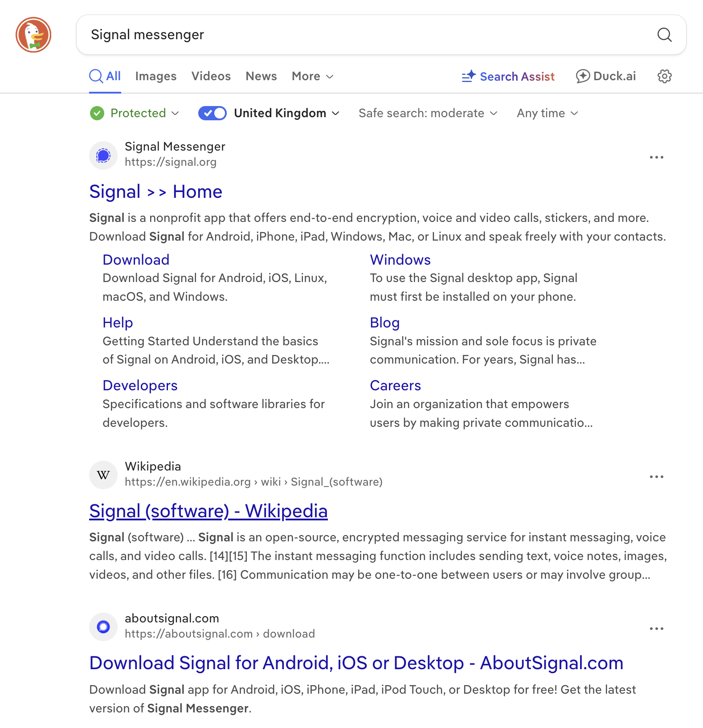Viewport: 703px width, 728px height.
Task: Open three-dot menu for aboutsignal.com result
Action: 656,629
